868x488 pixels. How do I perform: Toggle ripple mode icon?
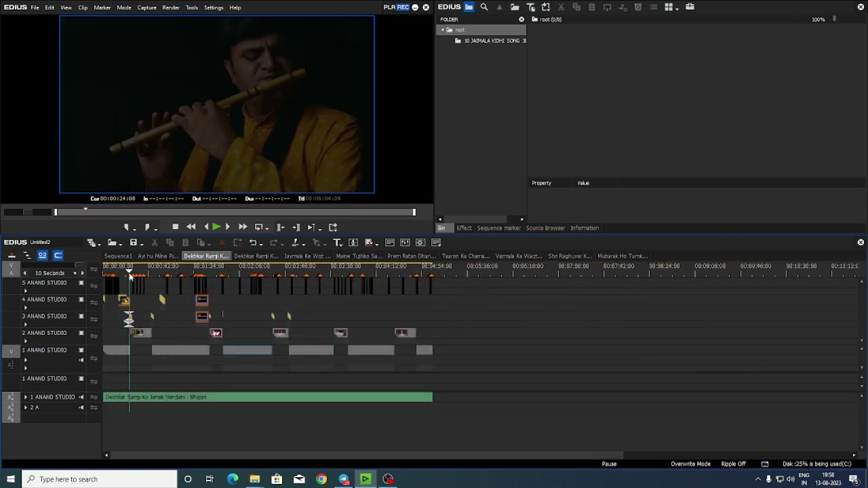coord(27,256)
